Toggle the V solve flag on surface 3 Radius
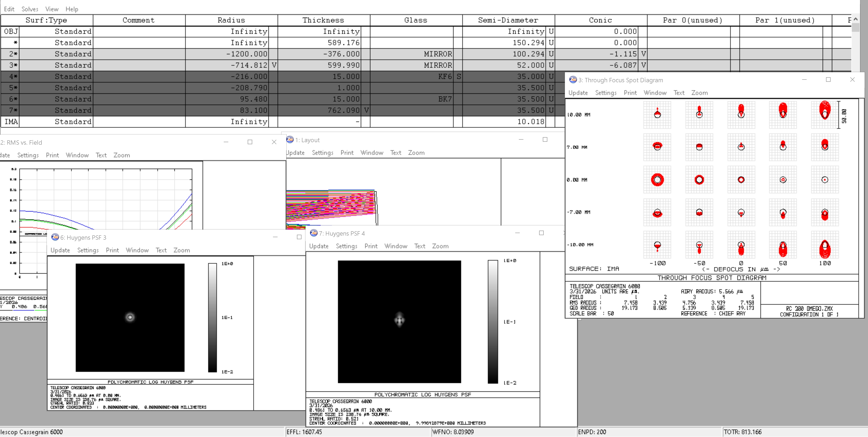Screen dimensions: 868x437 pos(274,65)
